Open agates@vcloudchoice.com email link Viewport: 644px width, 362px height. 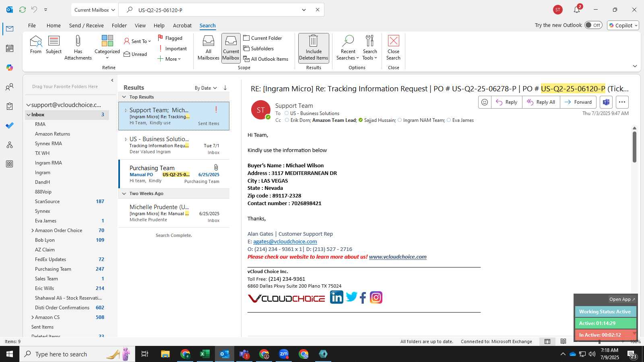click(x=285, y=241)
